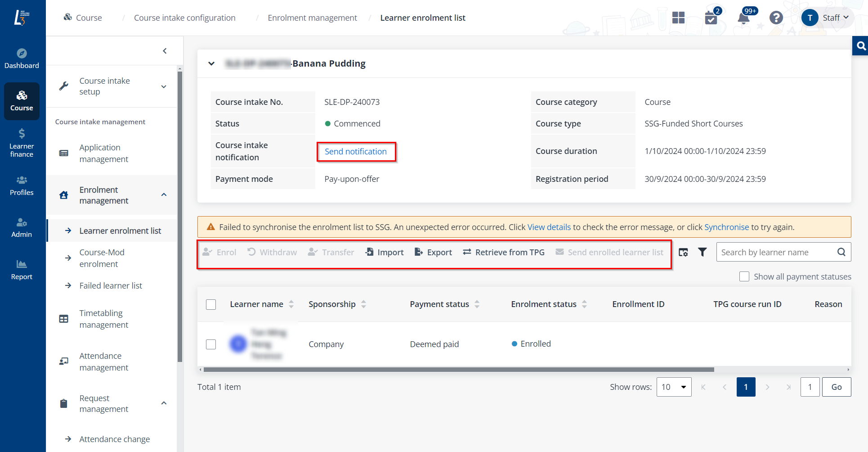Collapse the Banana Pudding course panel
The width and height of the screenshot is (868, 452).
[x=211, y=63]
